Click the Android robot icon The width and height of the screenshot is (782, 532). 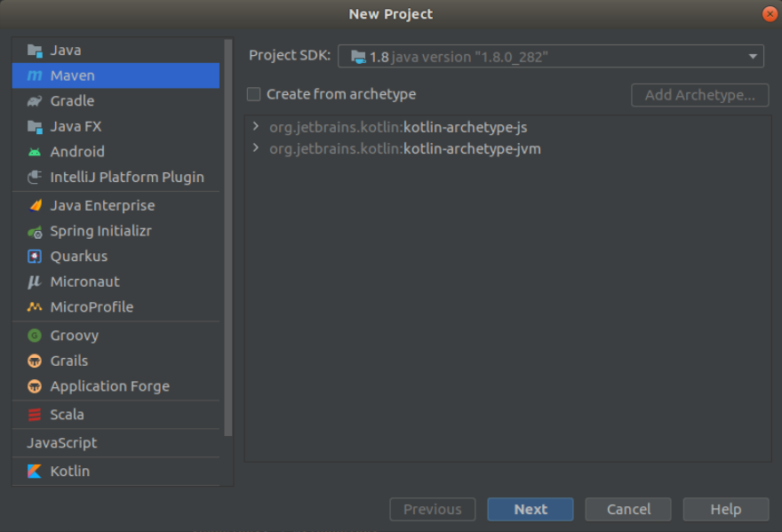point(35,152)
